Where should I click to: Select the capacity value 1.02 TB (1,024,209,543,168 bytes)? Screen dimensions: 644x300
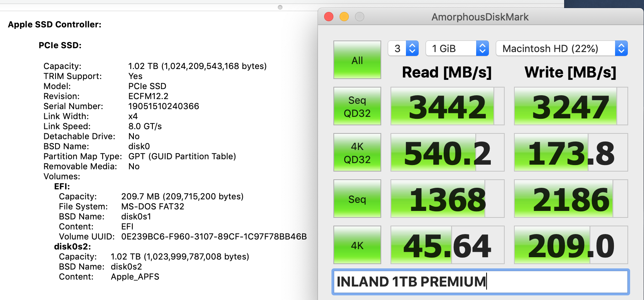coord(198,66)
